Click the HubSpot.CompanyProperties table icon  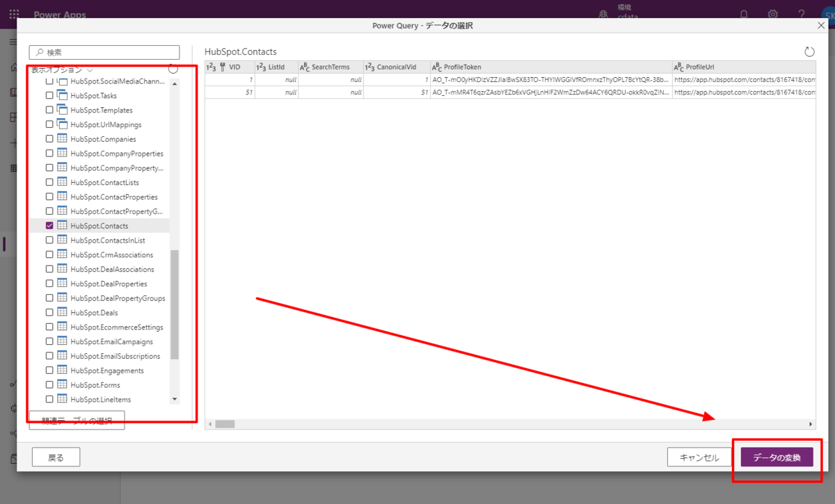(62, 154)
